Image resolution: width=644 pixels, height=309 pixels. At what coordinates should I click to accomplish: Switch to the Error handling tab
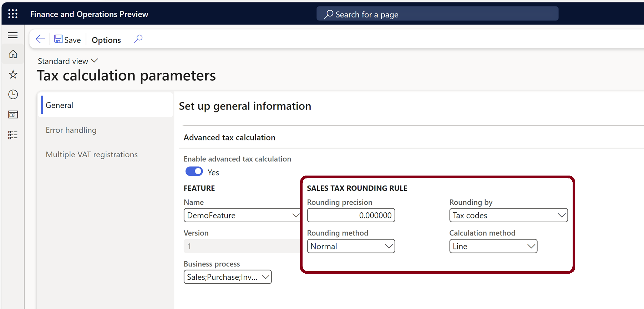point(71,130)
